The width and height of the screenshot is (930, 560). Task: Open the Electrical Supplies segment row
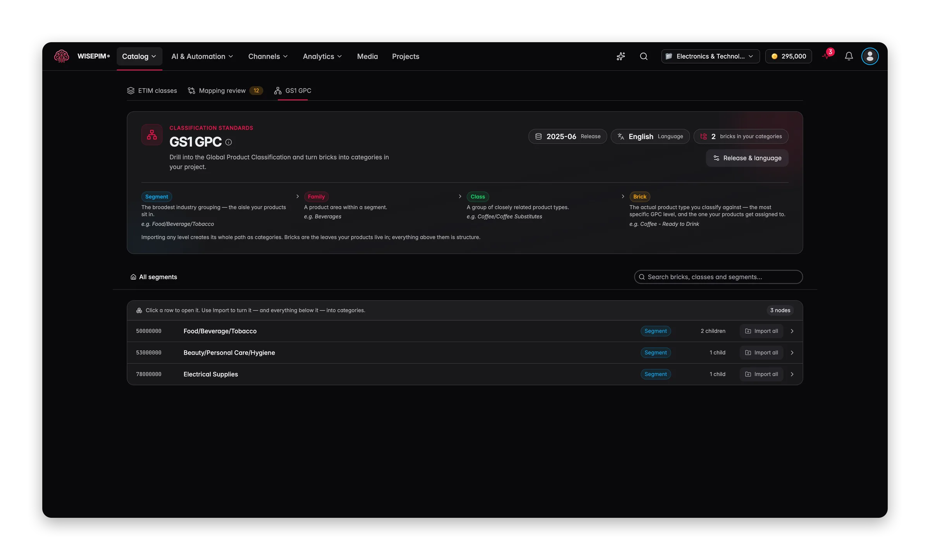click(465, 374)
